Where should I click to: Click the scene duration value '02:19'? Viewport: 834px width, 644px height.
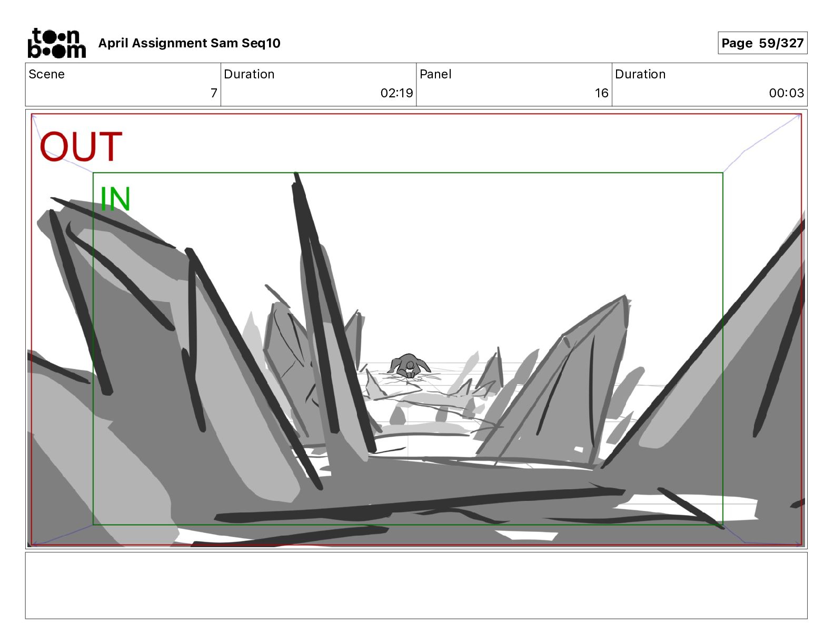[x=396, y=93]
